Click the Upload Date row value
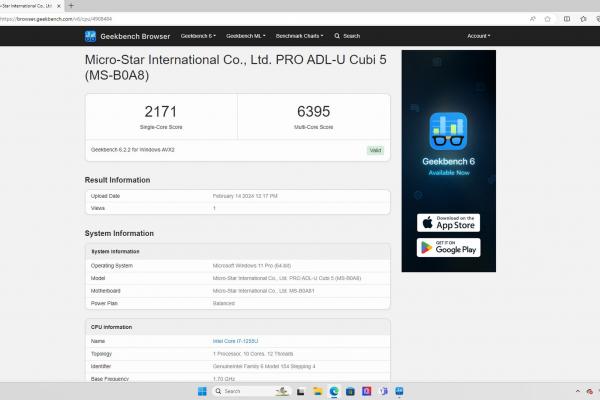The height and width of the screenshot is (400, 600). 245,196
